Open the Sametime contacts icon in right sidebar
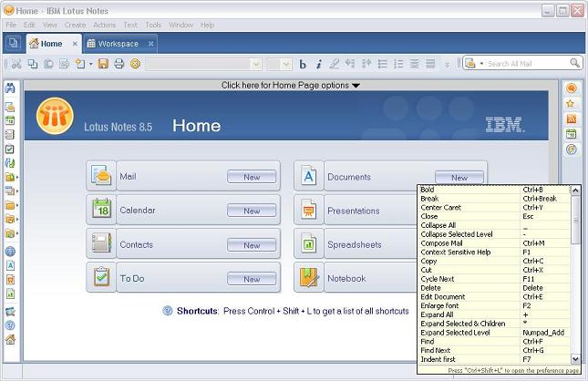This screenshot has width=588, height=381. [571, 88]
